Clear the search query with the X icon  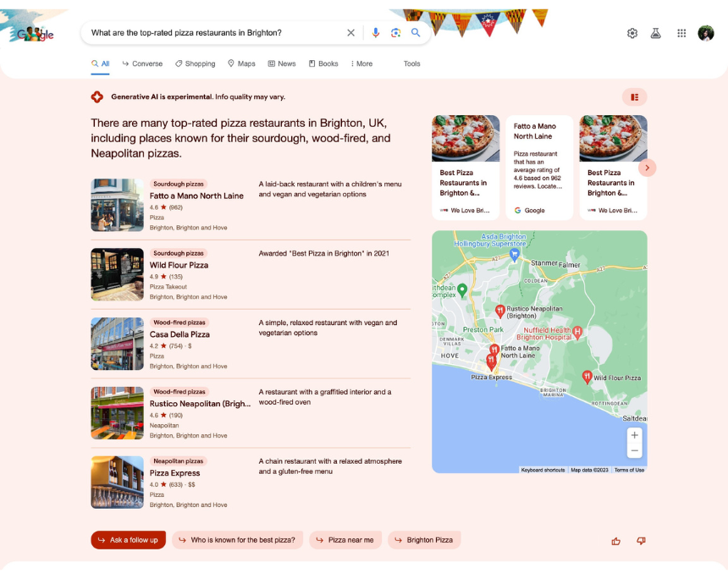point(351,32)
